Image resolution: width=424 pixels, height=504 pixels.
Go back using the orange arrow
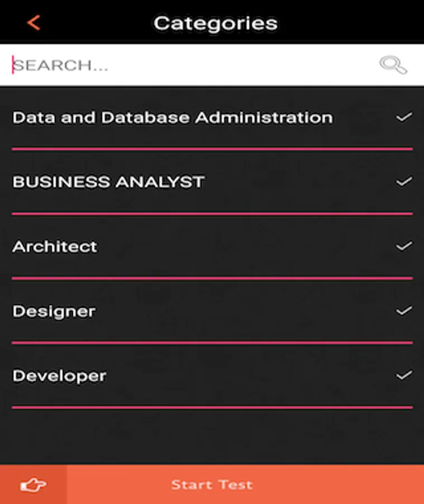(x=34, y=23)
